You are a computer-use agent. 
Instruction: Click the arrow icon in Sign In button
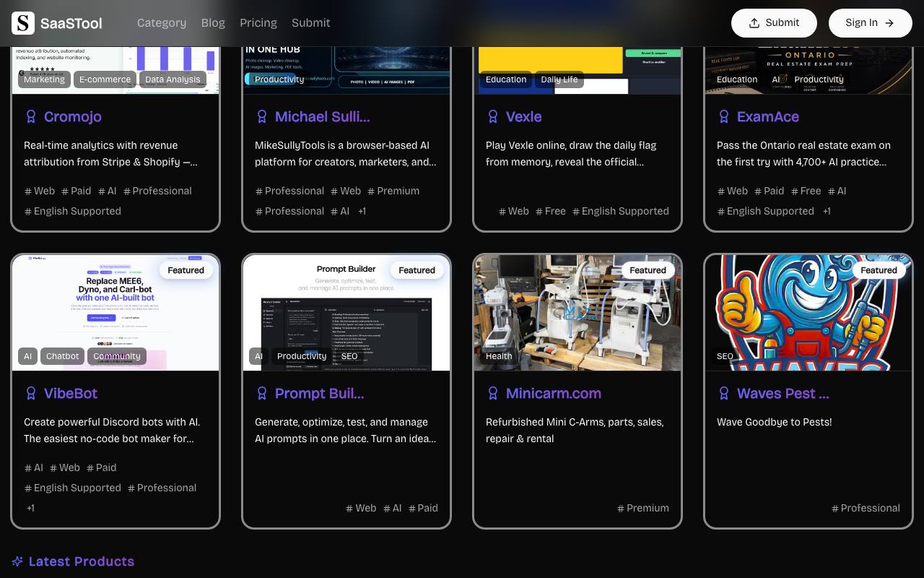point(889,23)
